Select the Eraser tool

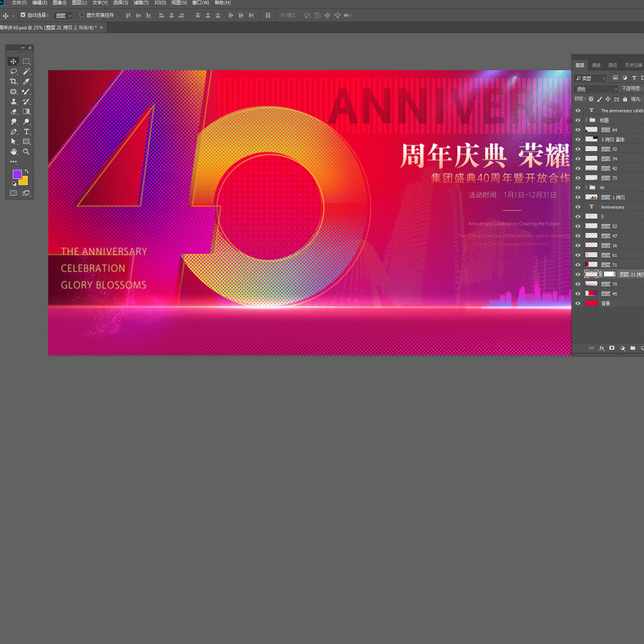(x=13, y=112)
